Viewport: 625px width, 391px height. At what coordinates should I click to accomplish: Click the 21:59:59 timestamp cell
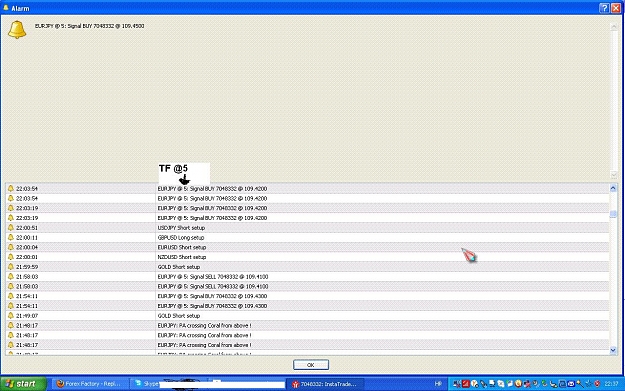pos(27,267)
